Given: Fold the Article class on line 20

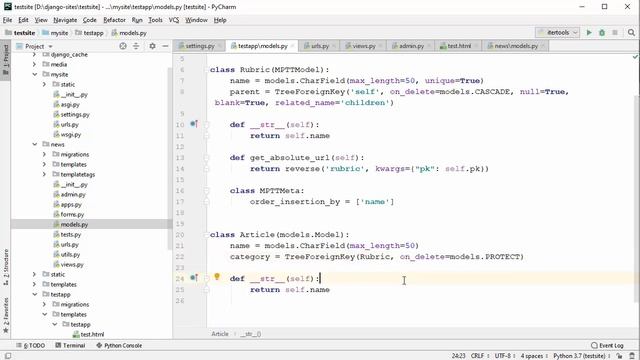Looking at the screenshot, I should click(x=206, y=235).
